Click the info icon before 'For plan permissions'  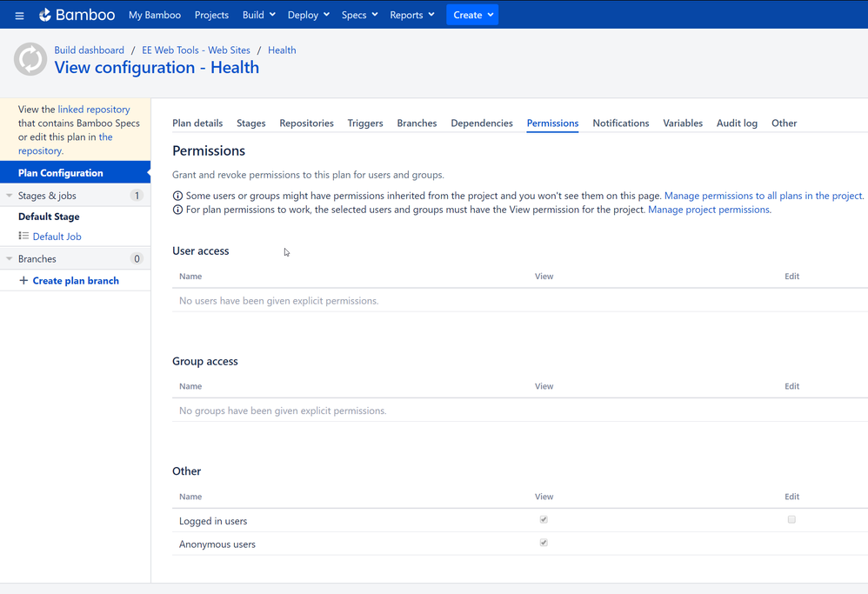(177, 210)
